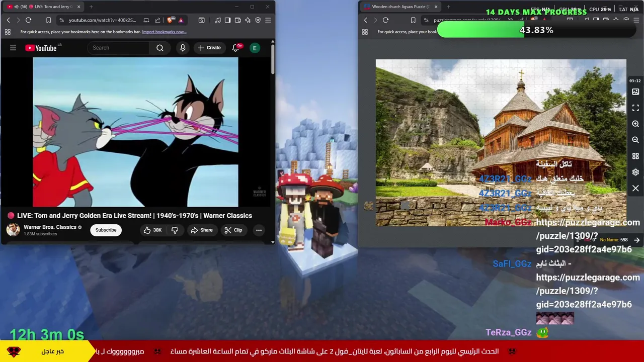The image size is (644, 362).
Task: Reload the puzzle page
Action: pos(385,20)
